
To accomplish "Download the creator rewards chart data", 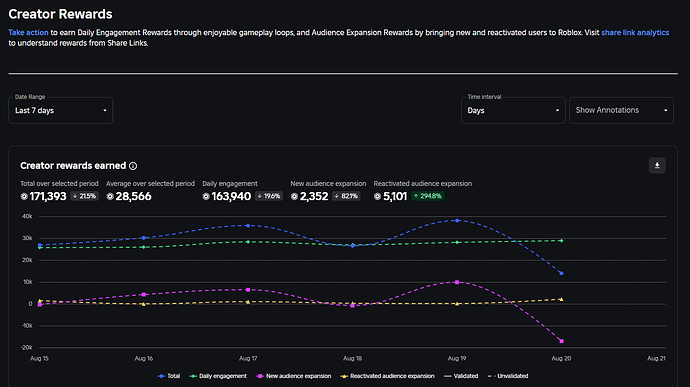I will coord(657,166).
